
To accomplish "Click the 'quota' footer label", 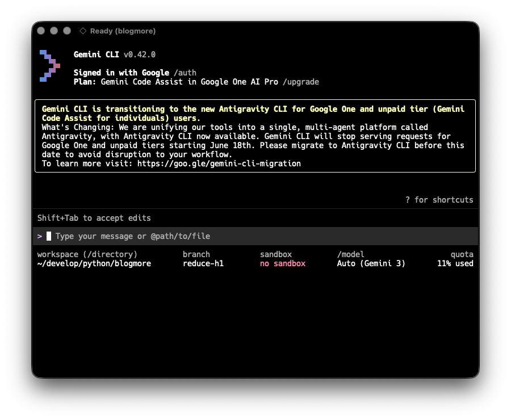I will [x=462, y=254].
